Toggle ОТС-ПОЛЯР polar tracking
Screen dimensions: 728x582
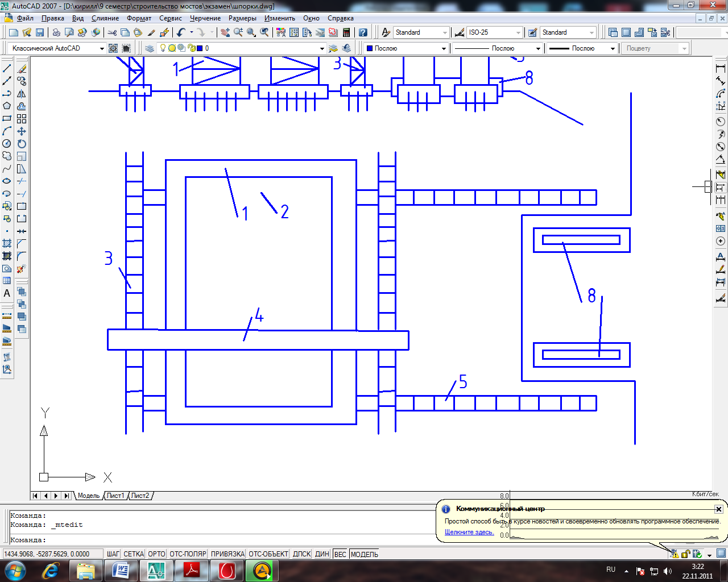click(188, 554)
